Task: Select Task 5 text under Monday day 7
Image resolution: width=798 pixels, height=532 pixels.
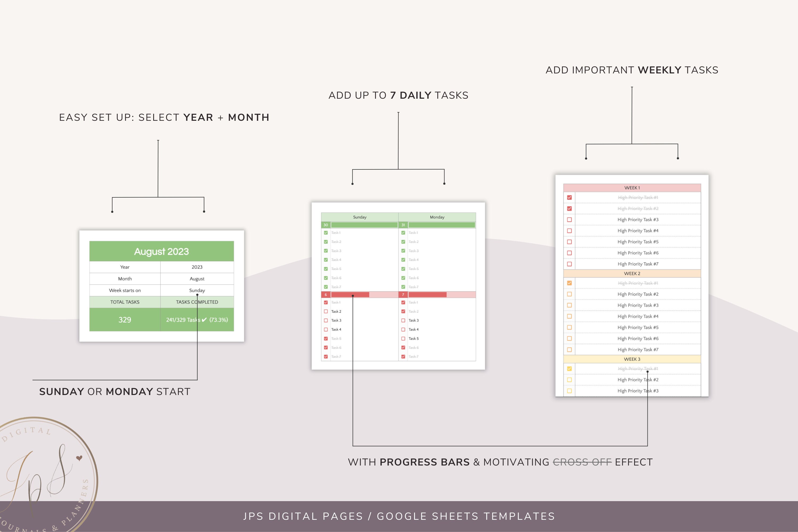Action: click(x=414, y=339)
